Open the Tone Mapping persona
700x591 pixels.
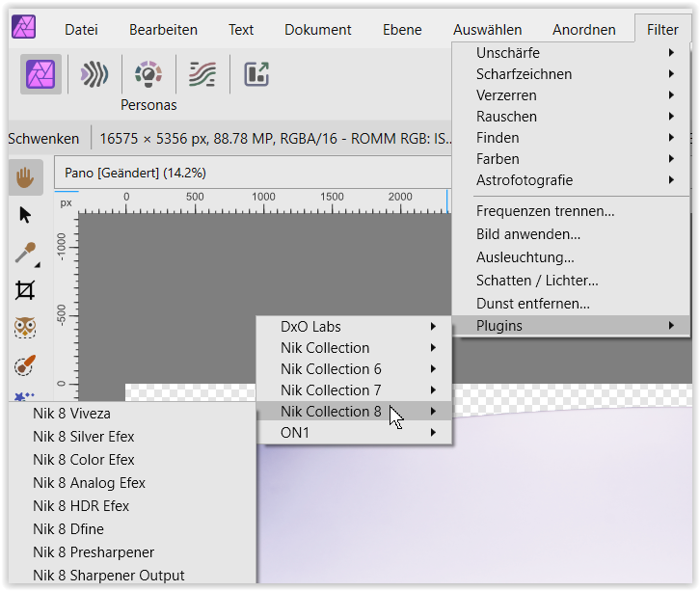(202, 74)
